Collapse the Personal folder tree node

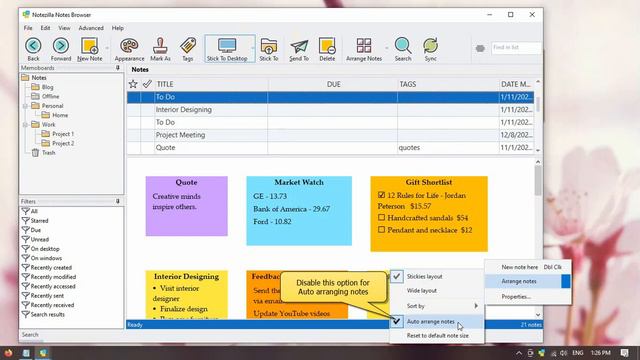[x=25, y=106]
